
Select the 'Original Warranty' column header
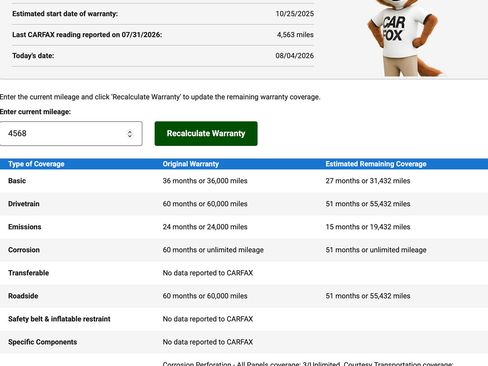point(191,164)
